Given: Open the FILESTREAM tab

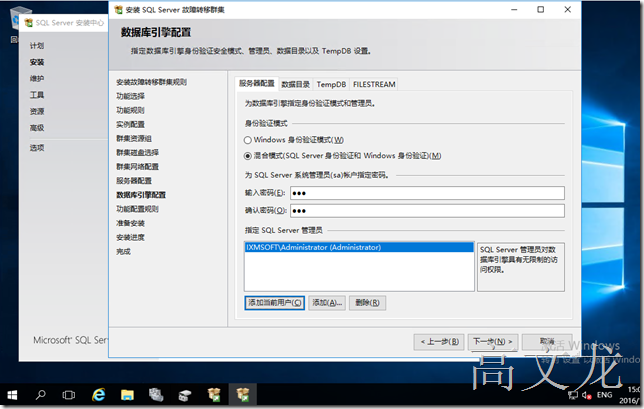Looking at the screenshot, I should coord(374,84).
